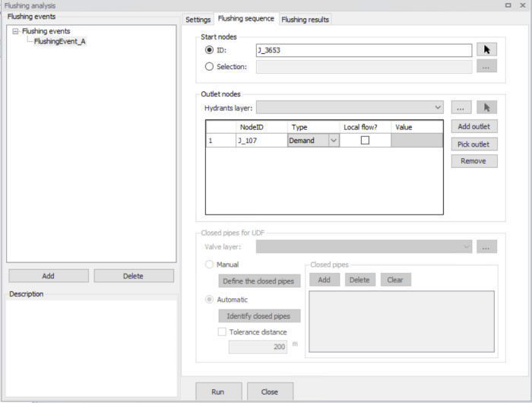Click the Pick outlet button

pyautogui.click(x=474, y=144)
